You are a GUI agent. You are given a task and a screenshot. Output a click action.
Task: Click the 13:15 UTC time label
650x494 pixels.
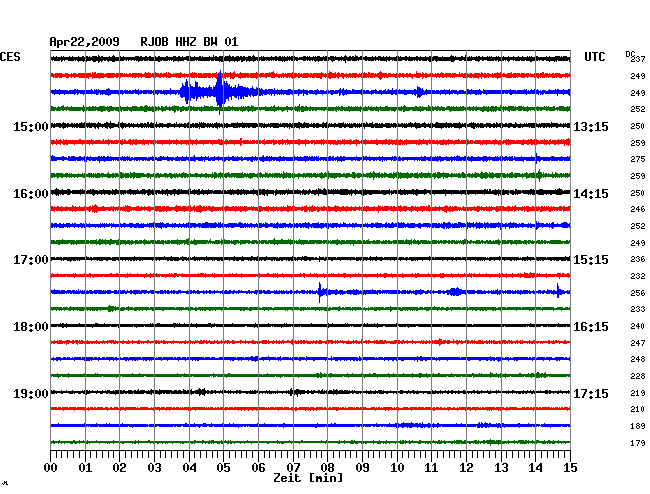[x=591, y=126]
